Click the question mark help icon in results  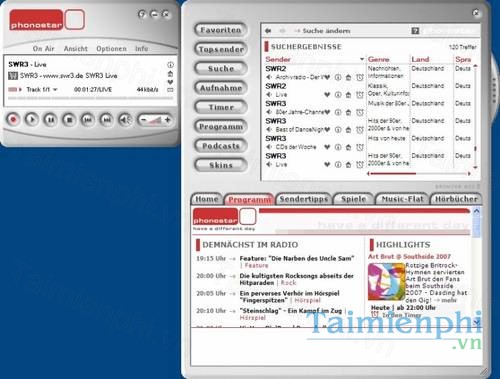tap(415, 31)
